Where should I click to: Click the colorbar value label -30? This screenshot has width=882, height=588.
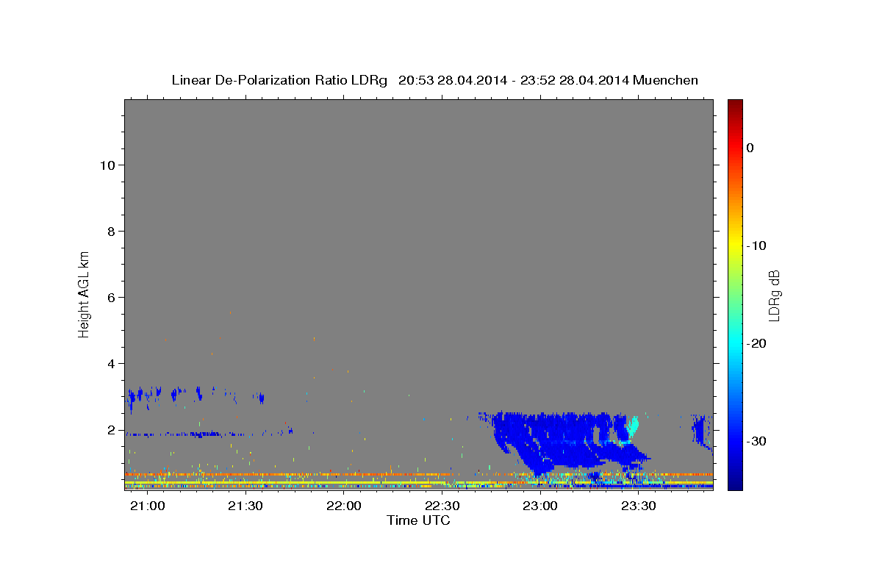pyautogui.click(x=756, y=441)
